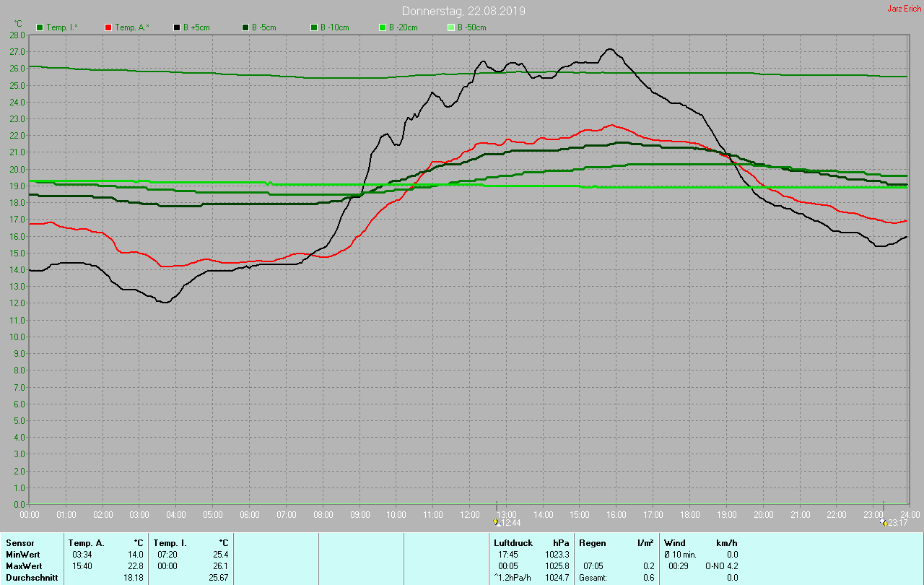Click the 12:00 time axis label
Viewport: 924px width, 585px height.
470,515
